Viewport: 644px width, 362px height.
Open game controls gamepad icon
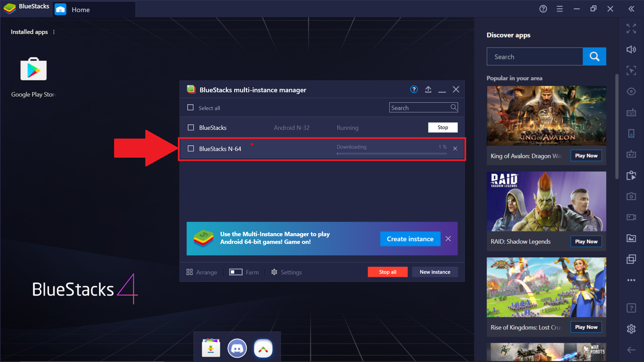tap(631, 154)
